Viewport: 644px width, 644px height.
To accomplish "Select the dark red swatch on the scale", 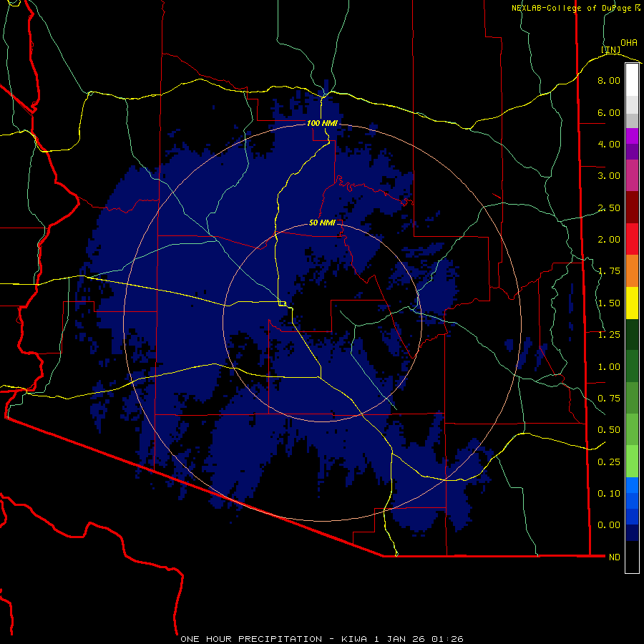I will point(632,208).
